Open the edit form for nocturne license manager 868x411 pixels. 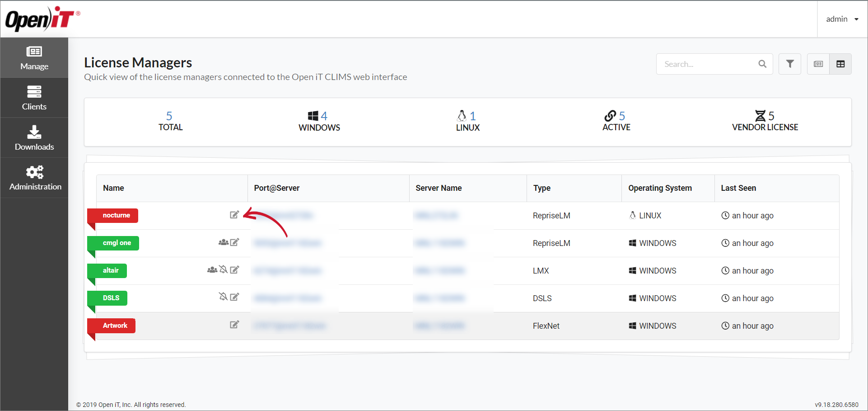click(234, 215)
